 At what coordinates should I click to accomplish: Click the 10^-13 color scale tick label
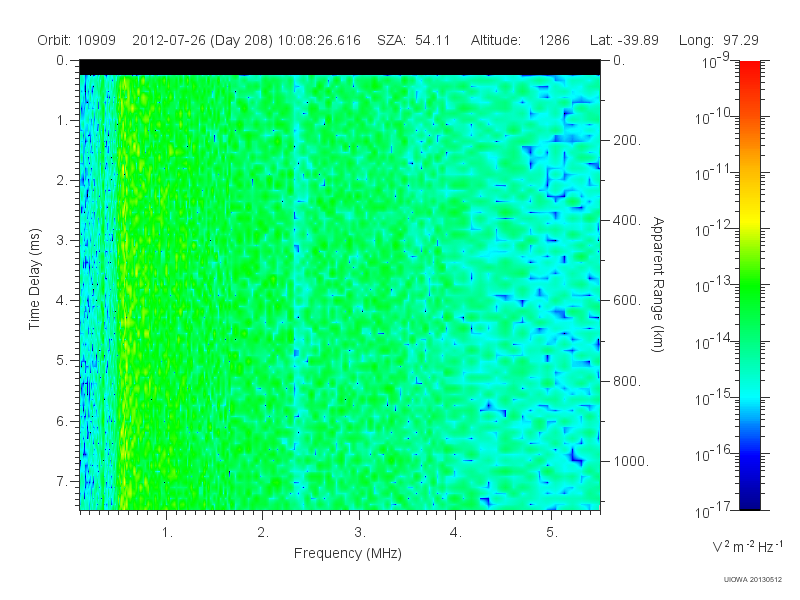pyautogui.click(x=714, y=283)
